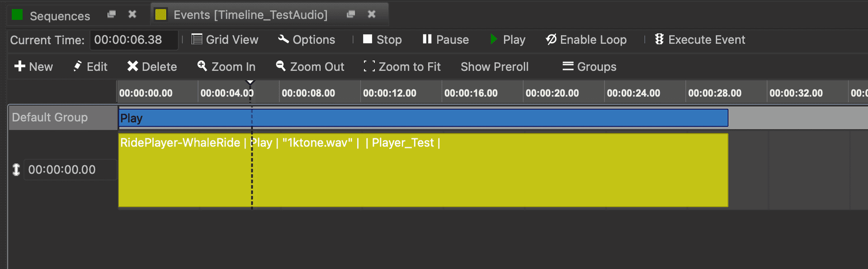Pause the timeline playback
This screenshot has height=269, width=868.
pos(445,40)
